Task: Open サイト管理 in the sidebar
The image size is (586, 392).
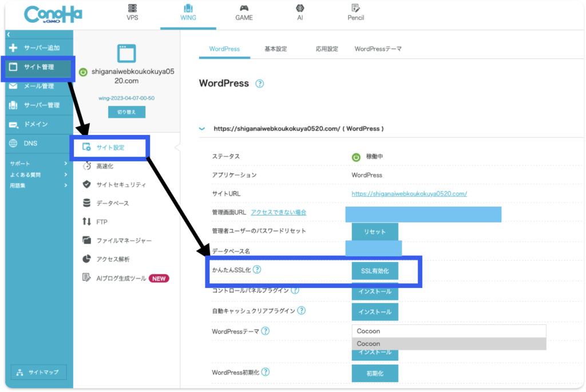Action: 39,68
